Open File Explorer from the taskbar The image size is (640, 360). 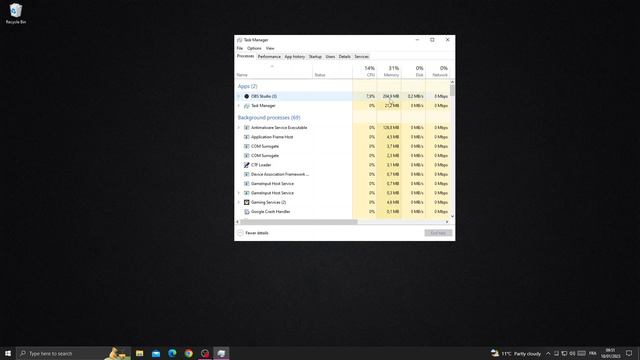point(140,353)
